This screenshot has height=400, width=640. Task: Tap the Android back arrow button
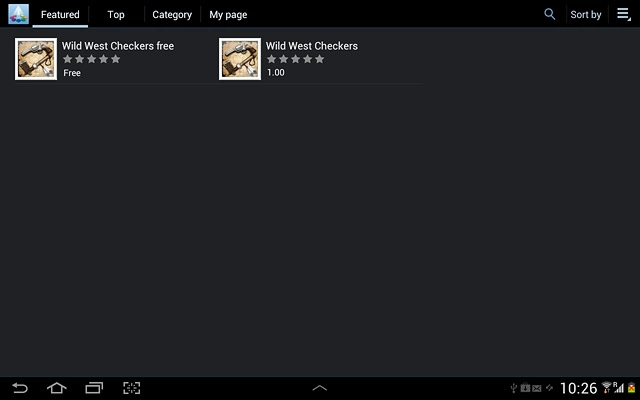pyautogui.click(x=20, y=388)
